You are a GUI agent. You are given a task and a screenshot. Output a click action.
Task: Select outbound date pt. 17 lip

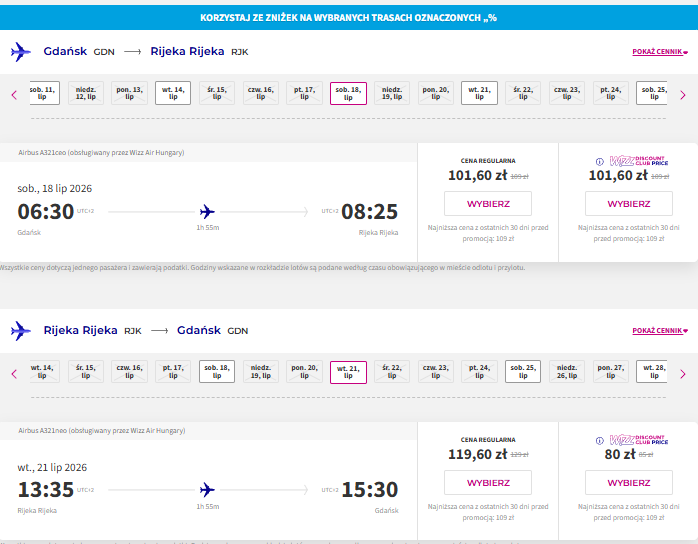tap(304, 93)
